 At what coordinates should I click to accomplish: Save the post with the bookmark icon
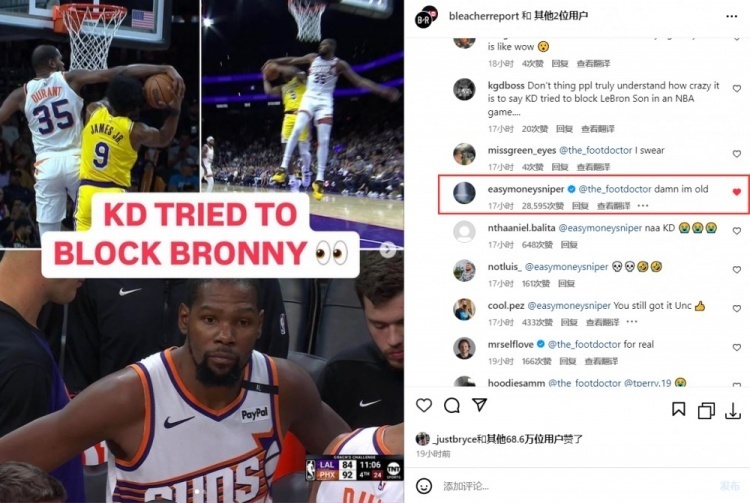click(678, 409)
